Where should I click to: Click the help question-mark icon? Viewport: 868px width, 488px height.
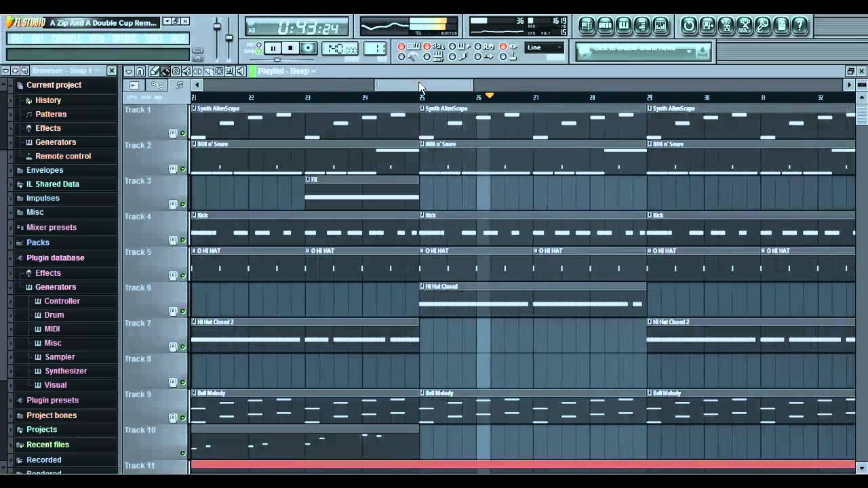coord(799,26)
